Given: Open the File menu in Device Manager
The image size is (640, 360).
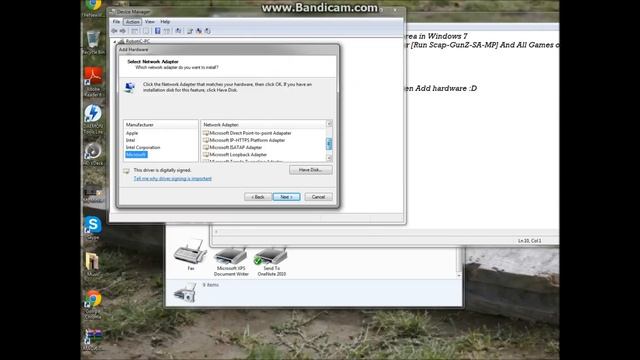Looking at the screenshot, I should [116, 22].
